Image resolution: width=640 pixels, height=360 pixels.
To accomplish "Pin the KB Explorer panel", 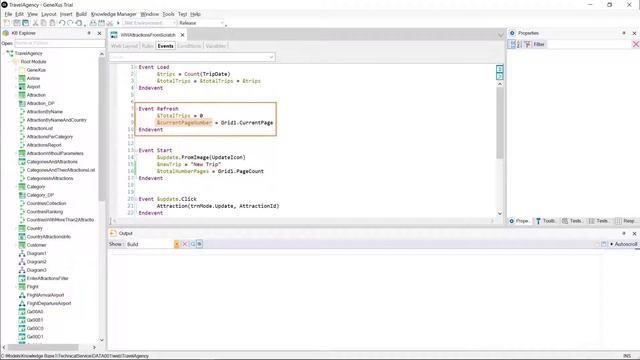I will [x=89, y=33].
